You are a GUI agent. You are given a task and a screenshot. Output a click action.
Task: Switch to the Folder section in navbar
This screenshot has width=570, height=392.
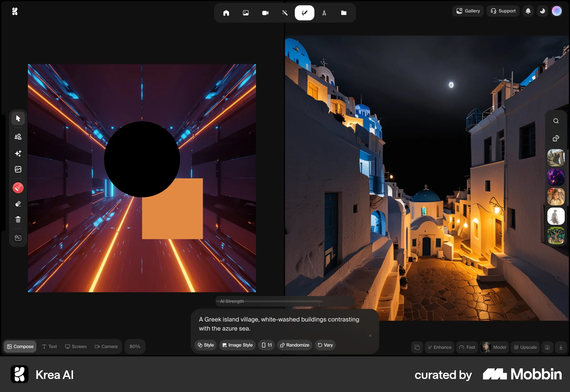[344, 12]
